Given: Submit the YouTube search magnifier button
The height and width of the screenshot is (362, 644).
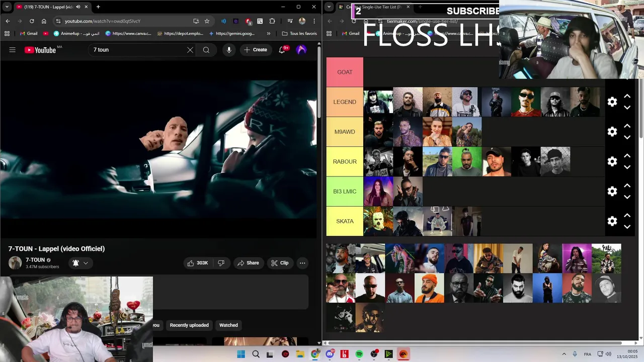Looking at the screenshot, I should [206, 50].
